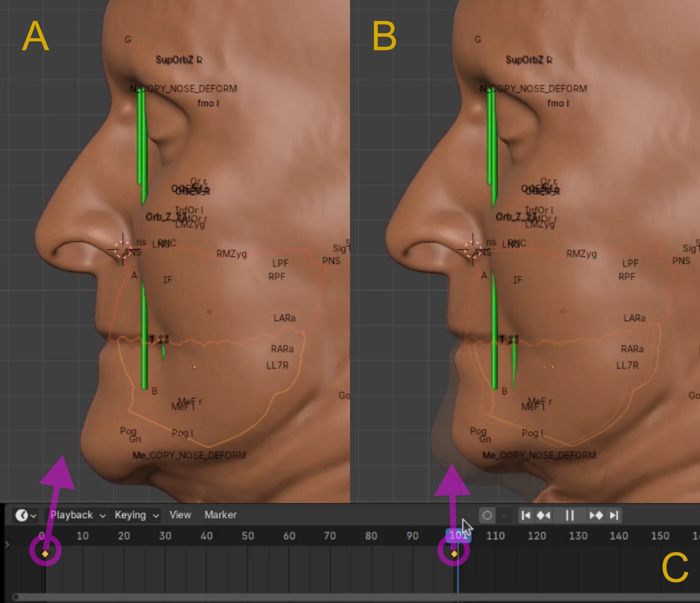This screenshot has height=603, width=700.
Task: Click frame 50 on the timeline ruler
Action: (x=248, y=536)
